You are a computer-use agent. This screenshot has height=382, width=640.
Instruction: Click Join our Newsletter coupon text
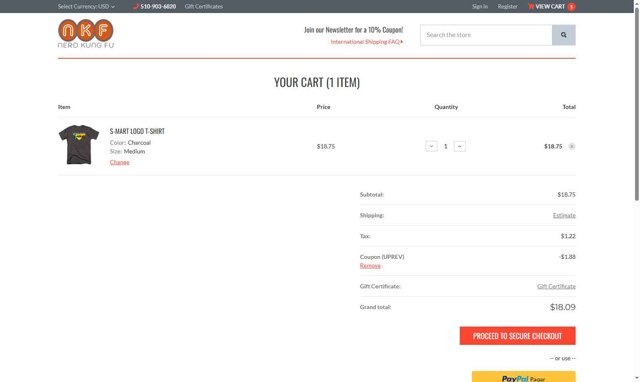click(353, 30)
